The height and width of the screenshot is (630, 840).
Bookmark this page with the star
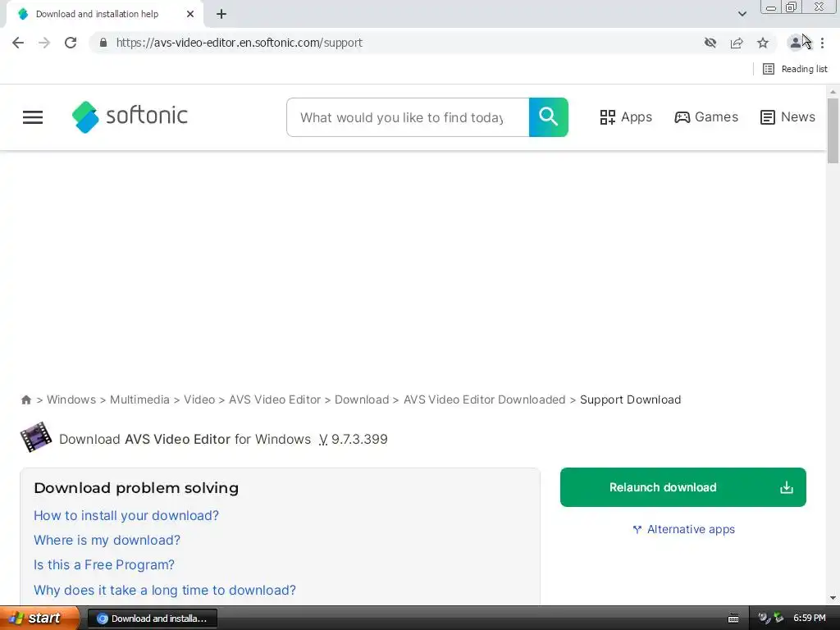(763, 43)
